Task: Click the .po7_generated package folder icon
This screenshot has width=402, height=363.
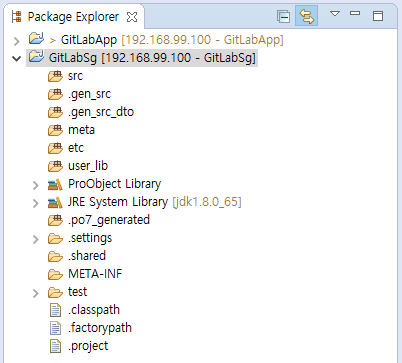Action: pyautogui.click(x=55, y=220)
